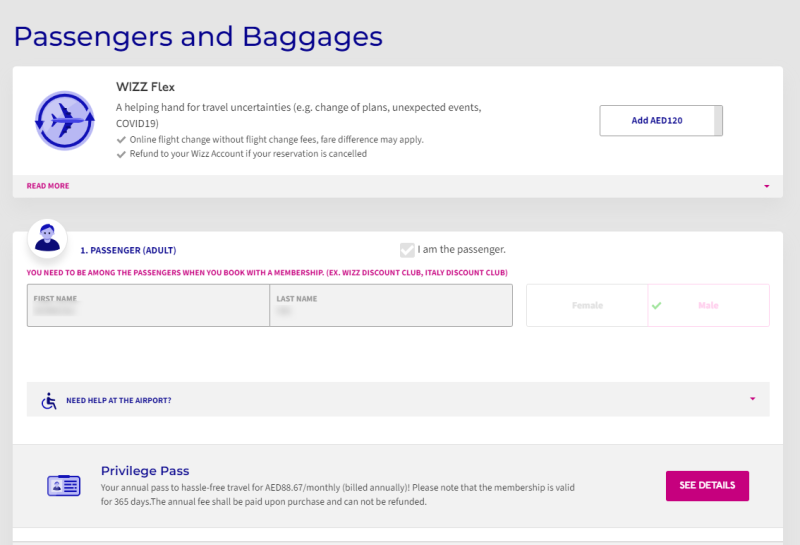Toggle the 'I am the passenger' checkbox
The width and height of the screenshot is (800, 545).
tap(407, 250)
